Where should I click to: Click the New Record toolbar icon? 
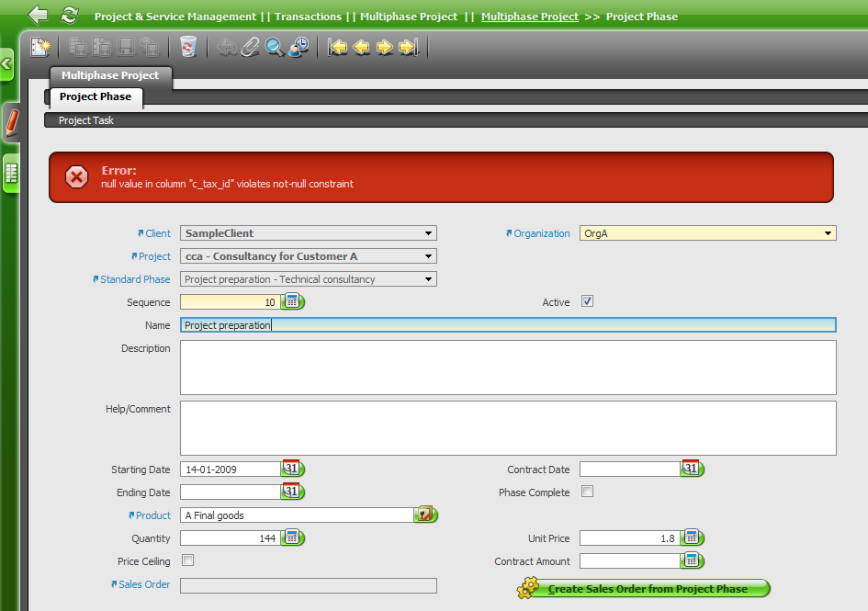[39, 47]
